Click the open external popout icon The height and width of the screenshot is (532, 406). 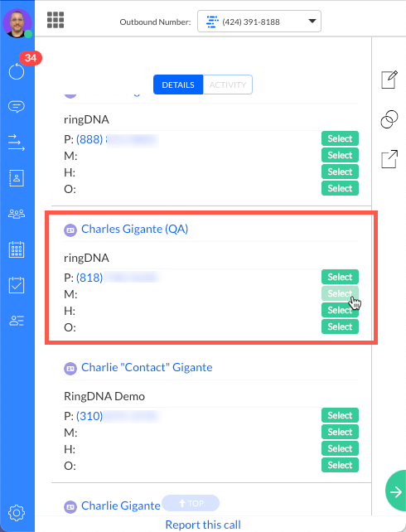click(389, 159)
